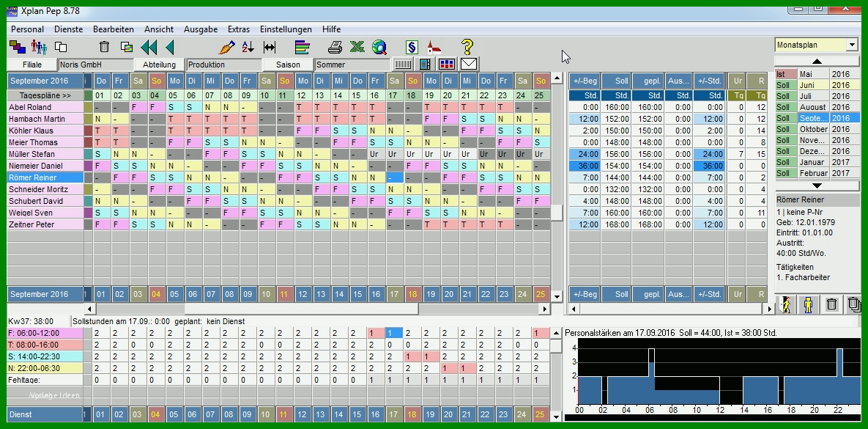Click the barcode-style view icon next to Sommer

tap(403, 65)
